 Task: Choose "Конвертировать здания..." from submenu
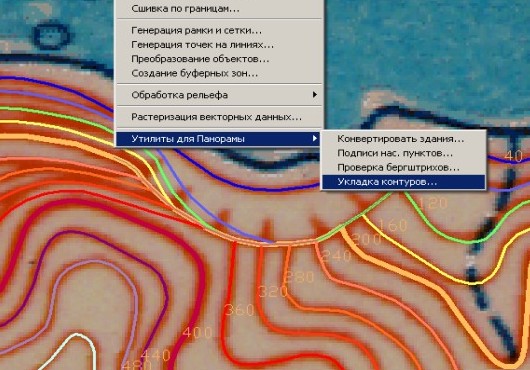pyautogui.click(x=403, y=139)
